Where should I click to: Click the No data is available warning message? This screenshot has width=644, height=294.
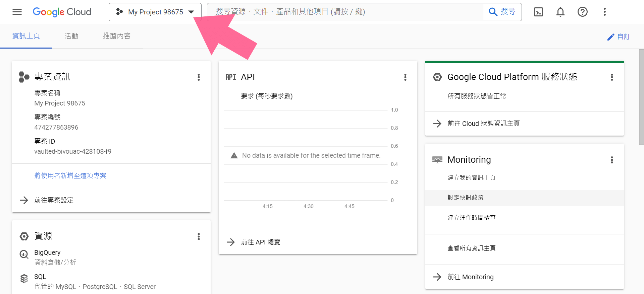click(x=311, y=155)
